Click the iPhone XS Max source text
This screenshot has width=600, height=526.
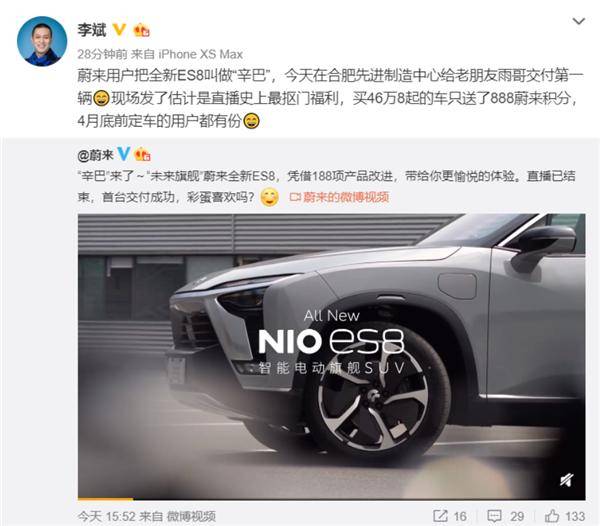coord(201,54)
